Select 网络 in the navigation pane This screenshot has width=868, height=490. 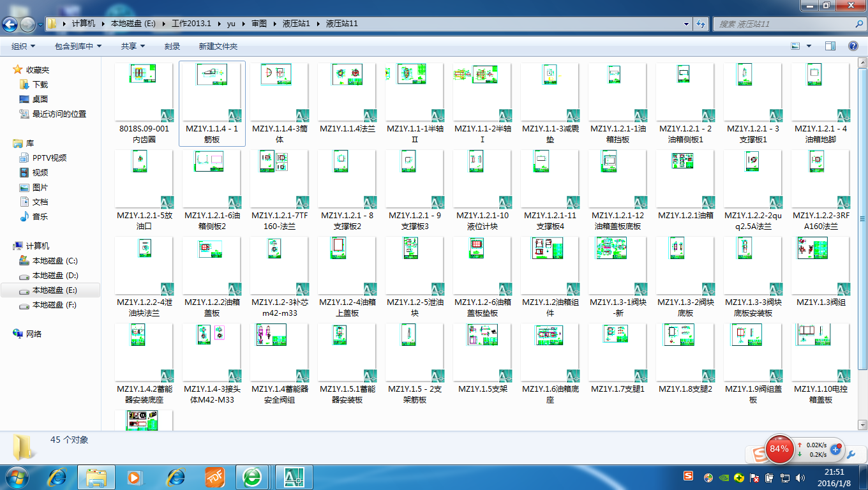[x=34, y=334]
